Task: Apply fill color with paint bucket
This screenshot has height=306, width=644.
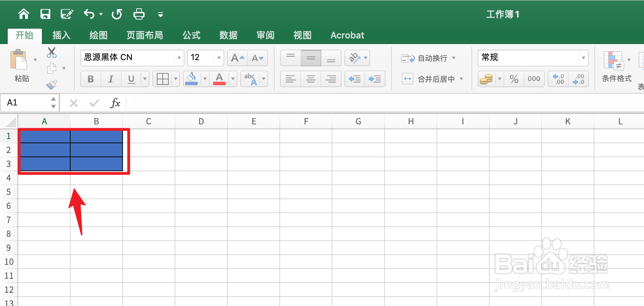Action: [x=192, y=79]
